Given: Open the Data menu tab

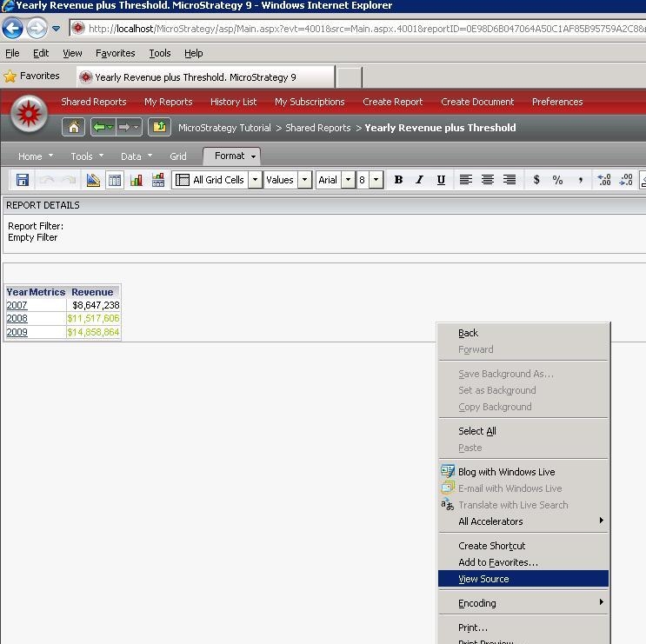Looking at the screenshot, I should [x=137, y=156].
